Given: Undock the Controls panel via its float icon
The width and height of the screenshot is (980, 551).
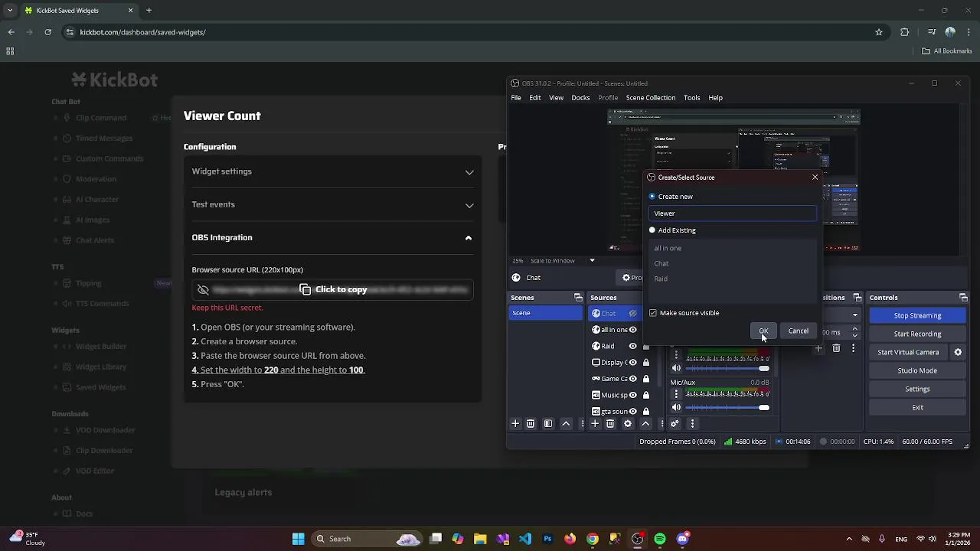Looking at the screenshot, I should pyautogui.click(x=963, y=298).
